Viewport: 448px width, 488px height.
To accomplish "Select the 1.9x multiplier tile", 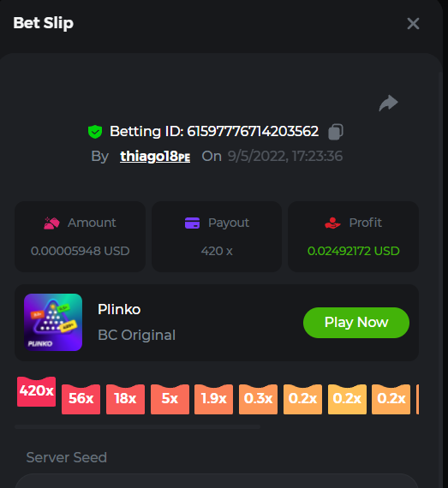I will coord(213,399).
